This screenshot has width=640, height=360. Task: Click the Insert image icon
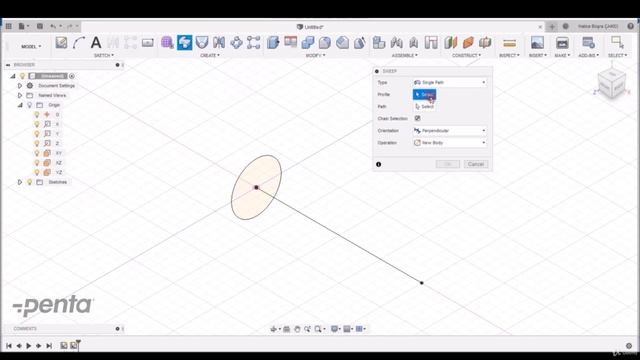537,42
